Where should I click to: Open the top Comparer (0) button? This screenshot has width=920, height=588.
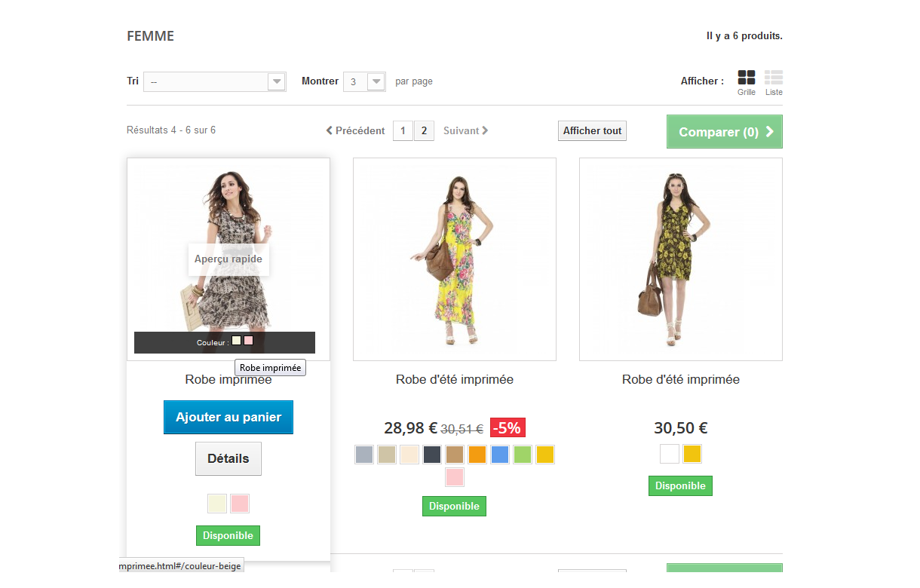coord(725,132)
